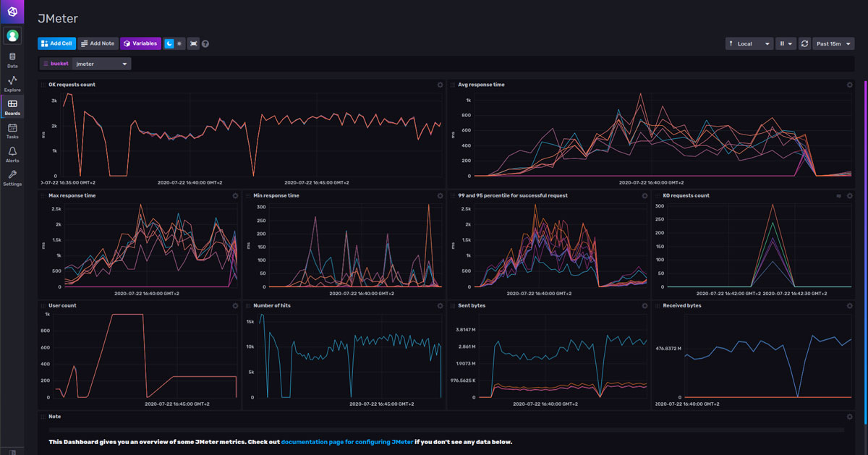Open the Data section in the sidebar
868x455 pixels.
[x=12, y=60]
